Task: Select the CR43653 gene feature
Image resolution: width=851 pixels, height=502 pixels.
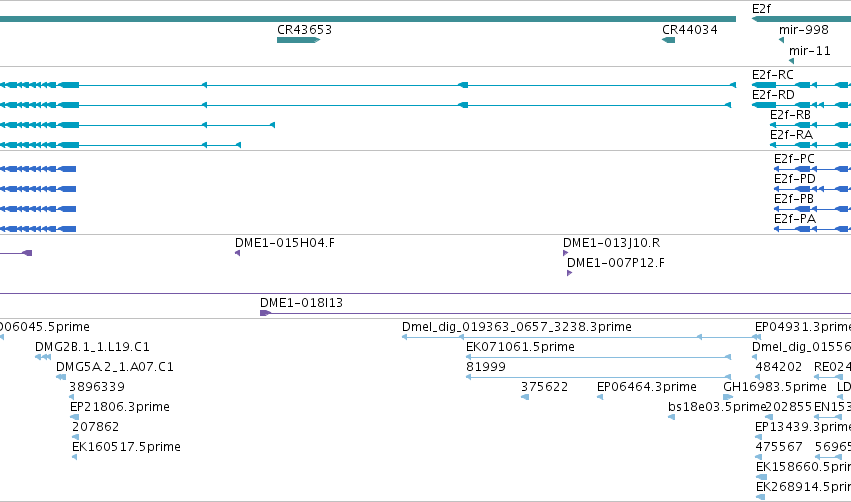Action: point(298,40)
